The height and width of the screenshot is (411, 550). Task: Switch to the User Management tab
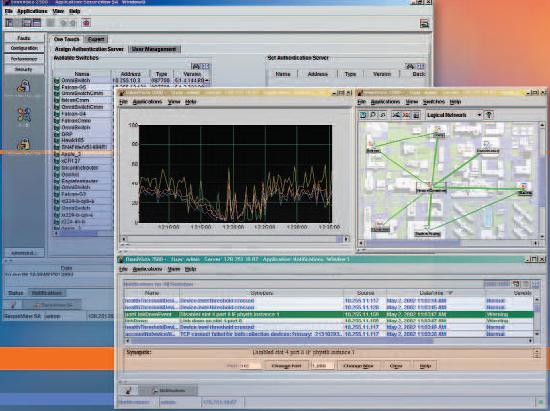[x=154, y=49]
